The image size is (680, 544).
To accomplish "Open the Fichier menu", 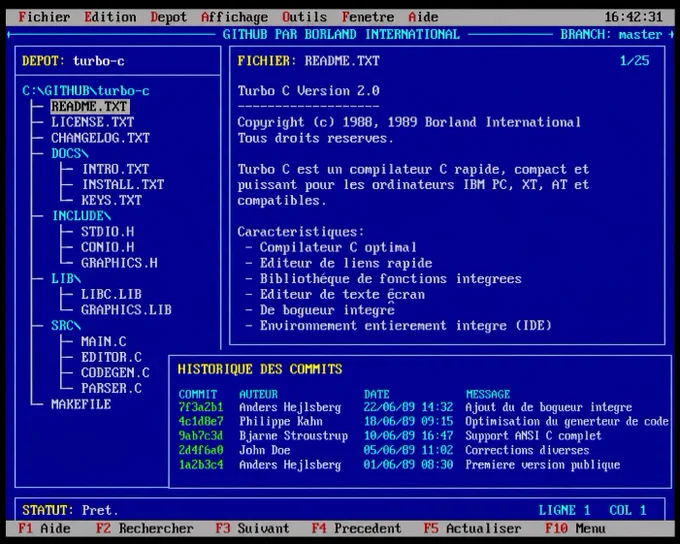I will click(x=44, y=17).
